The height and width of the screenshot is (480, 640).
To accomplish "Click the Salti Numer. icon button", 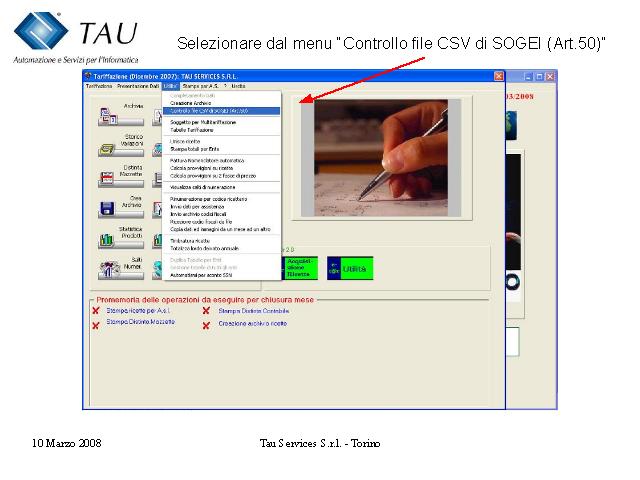I will tap(121, 268).
